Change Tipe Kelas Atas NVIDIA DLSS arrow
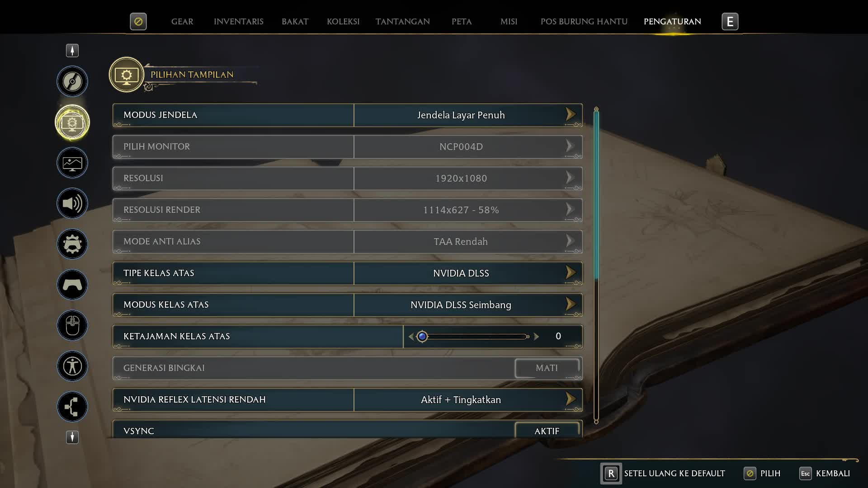Viewport: 868px width, 488px height. tap(571, 272)
